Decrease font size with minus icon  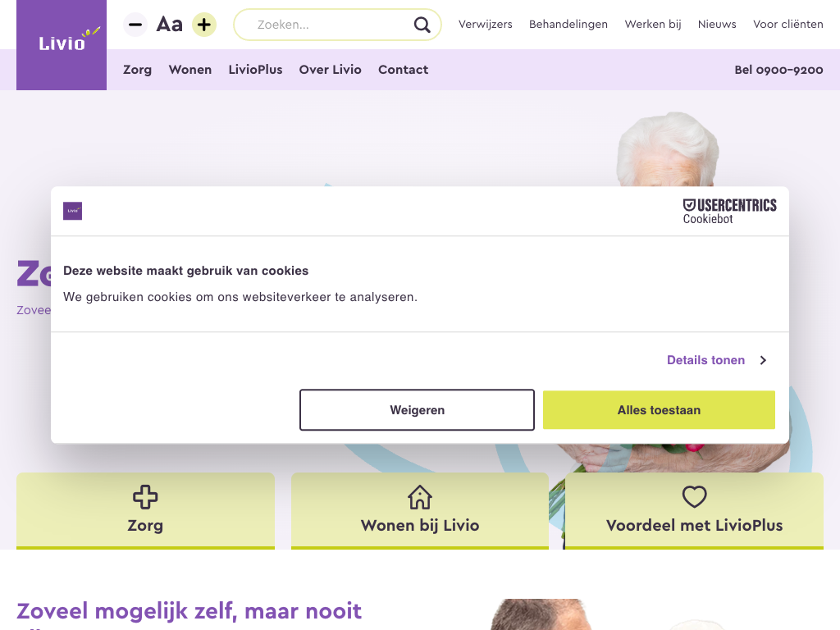135,25
